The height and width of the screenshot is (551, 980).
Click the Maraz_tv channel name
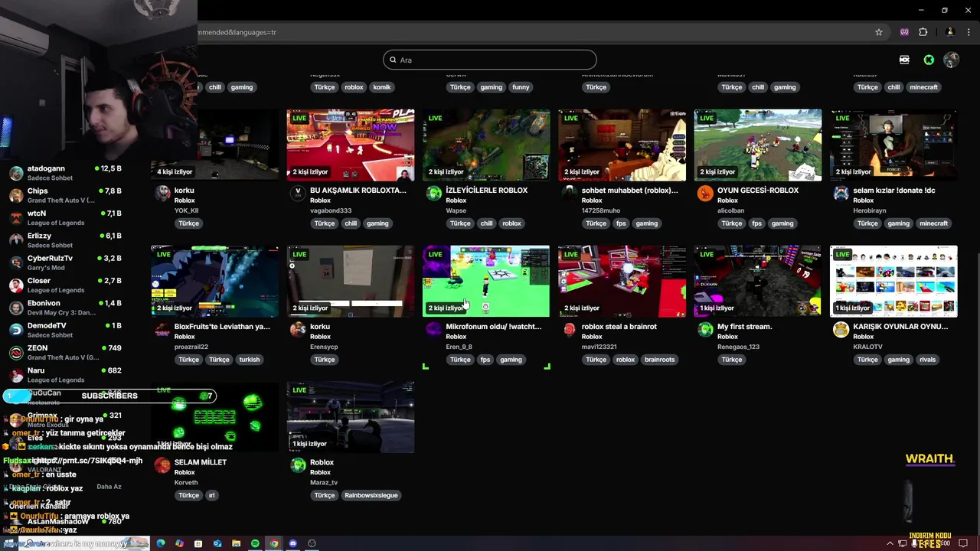point(324,483)
